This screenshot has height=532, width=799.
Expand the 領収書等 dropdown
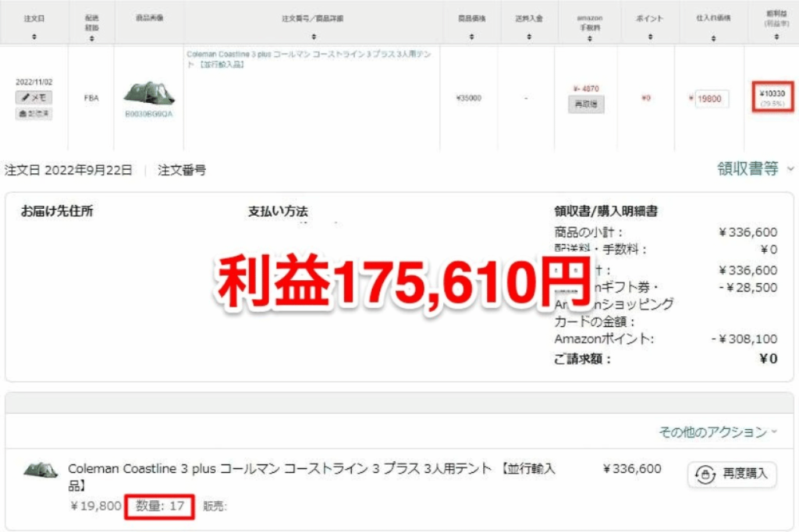[x=755, y=168]
